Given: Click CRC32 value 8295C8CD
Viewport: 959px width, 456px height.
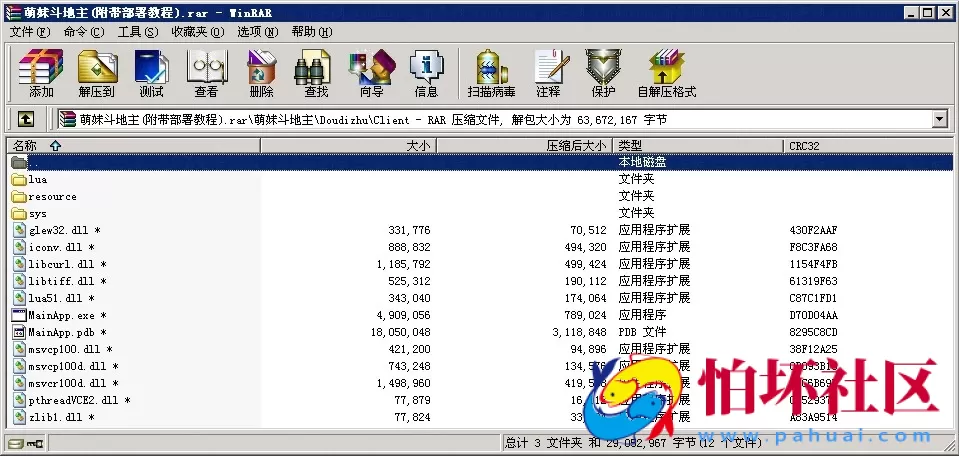Looking at the screenshot, I should [813, 333].
